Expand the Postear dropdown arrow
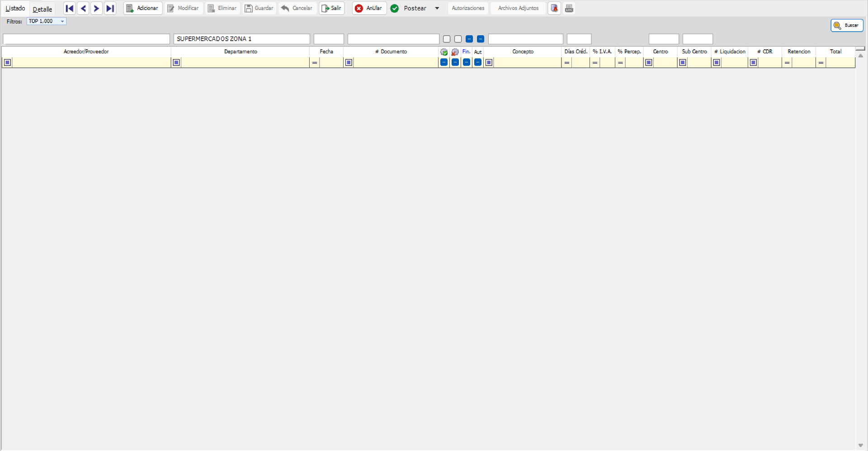868x451 pixels. click(x=437, y=8)
